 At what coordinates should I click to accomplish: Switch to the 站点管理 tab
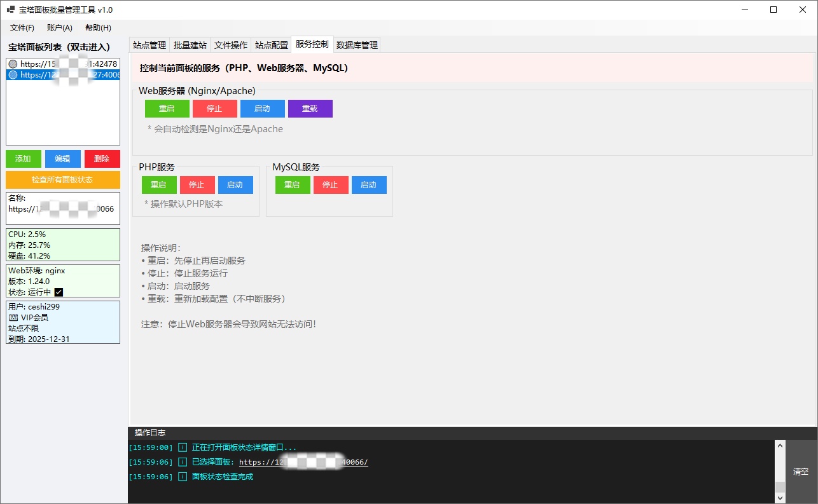[x=149, y=45]
